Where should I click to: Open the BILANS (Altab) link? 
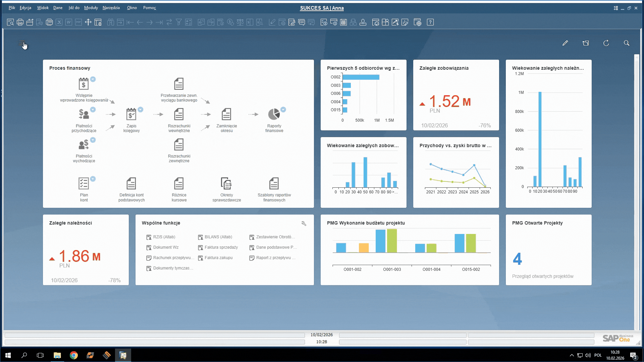tap(218, 237)
